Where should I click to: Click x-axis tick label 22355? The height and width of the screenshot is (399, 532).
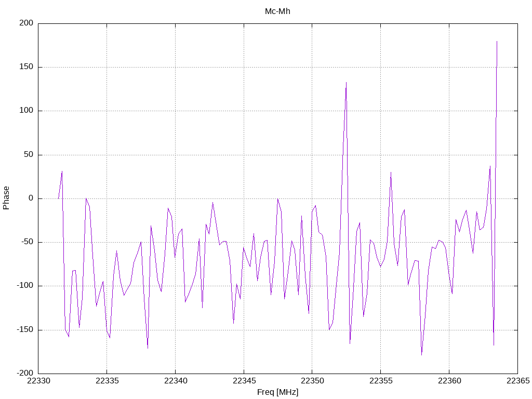click(381, 381)
